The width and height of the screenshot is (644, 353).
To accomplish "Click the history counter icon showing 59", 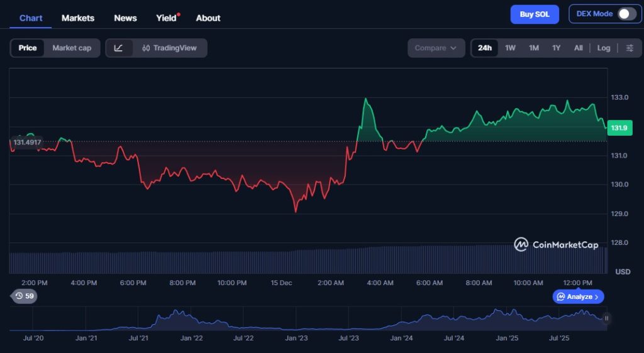I will click(25, 296).
